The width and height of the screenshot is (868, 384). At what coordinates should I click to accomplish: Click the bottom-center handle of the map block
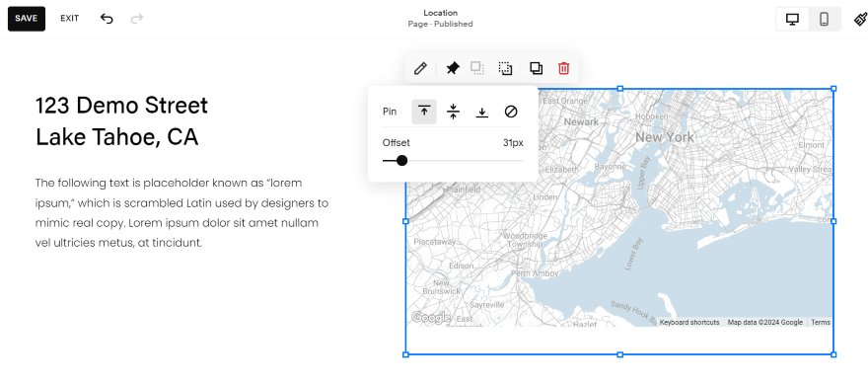click(x=620, y=354)
